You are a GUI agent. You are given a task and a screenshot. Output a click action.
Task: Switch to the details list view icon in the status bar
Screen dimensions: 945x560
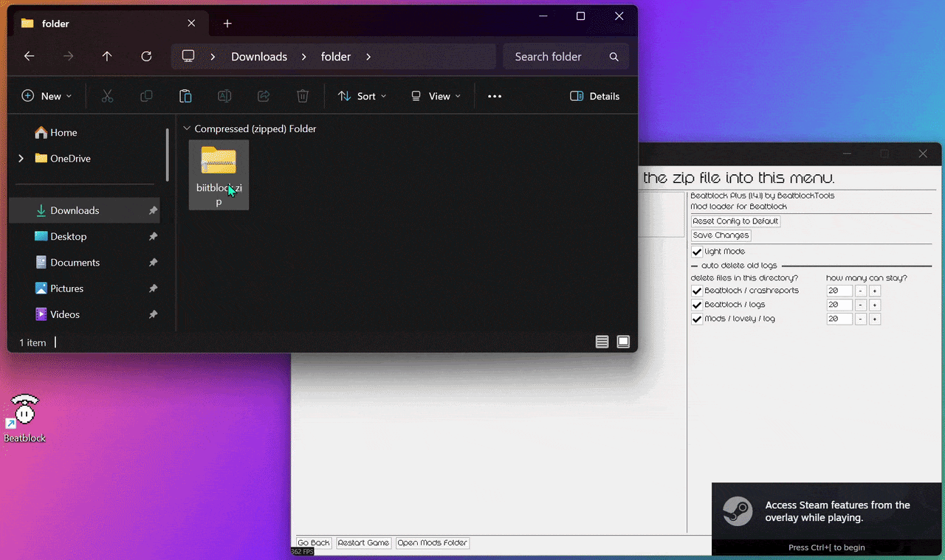pos(602,342)
